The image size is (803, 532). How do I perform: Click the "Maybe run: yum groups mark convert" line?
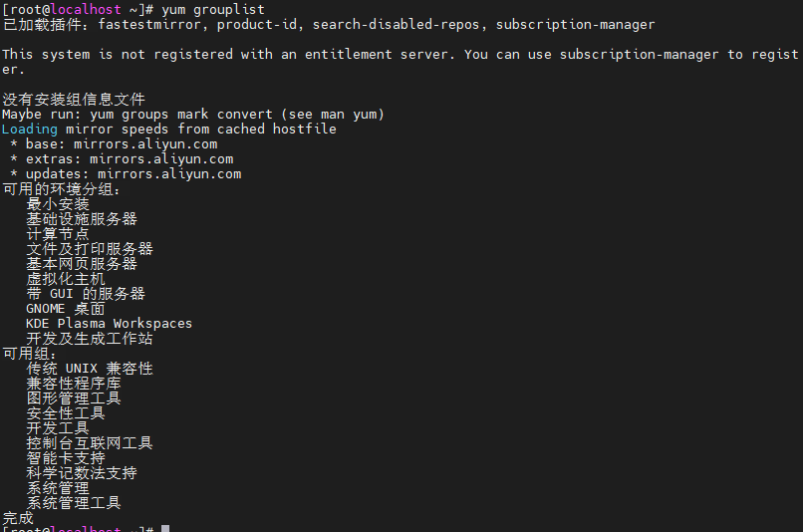point(192,115)
